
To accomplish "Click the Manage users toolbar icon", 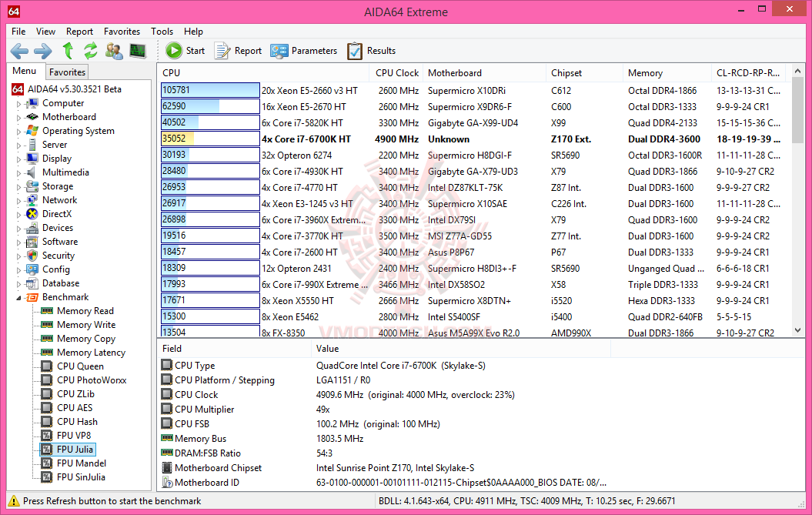I will (114, 51).
